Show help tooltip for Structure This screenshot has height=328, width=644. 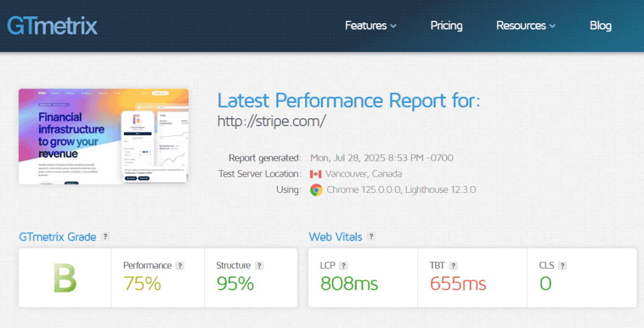(259, 266)
